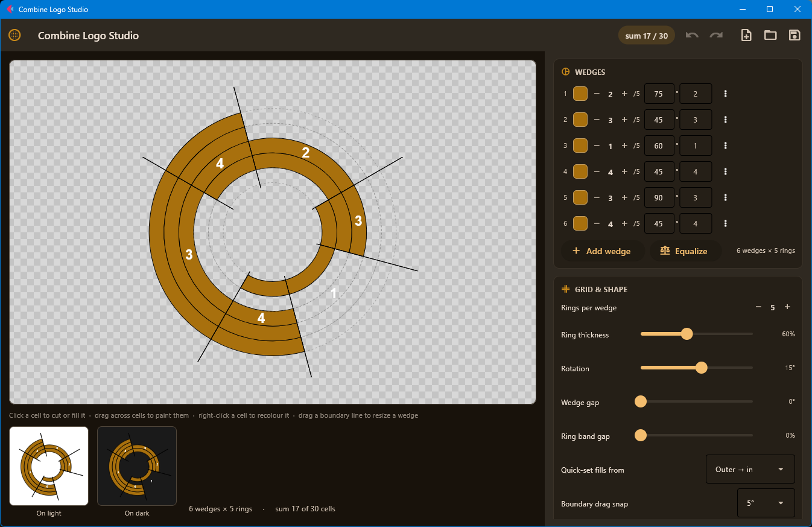Increase filled rings of wedge 5
This screenshot has width=812, height=527.
(x=624, y=197)
